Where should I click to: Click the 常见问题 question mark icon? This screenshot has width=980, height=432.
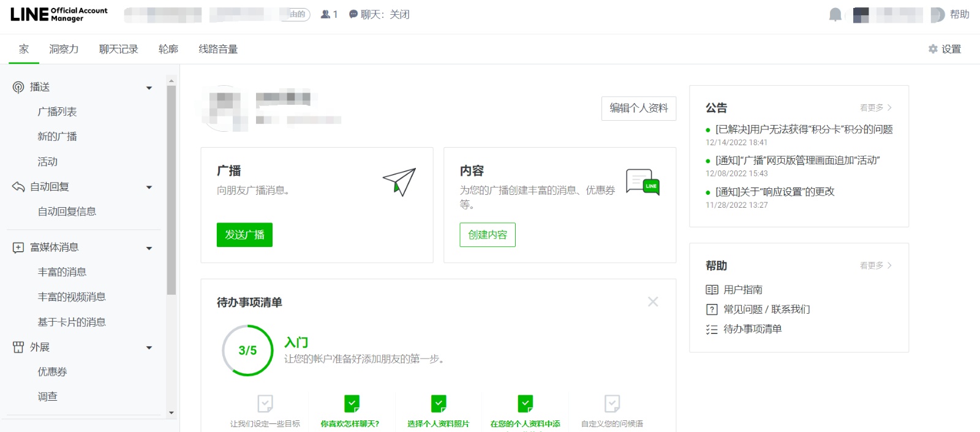(x=712, y=309)
